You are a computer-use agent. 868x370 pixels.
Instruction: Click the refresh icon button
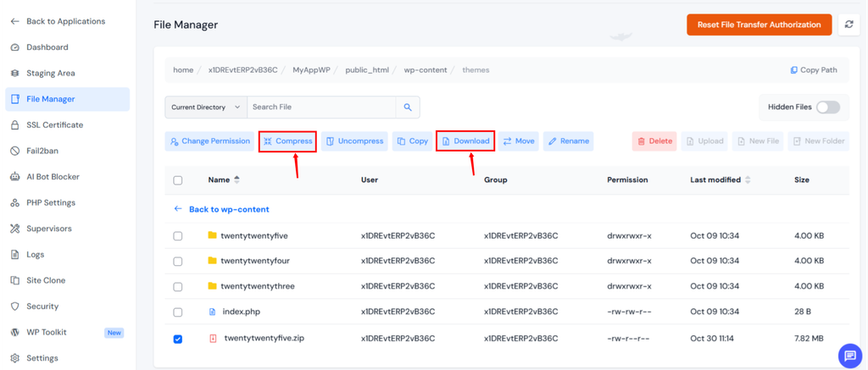point(849,25)
